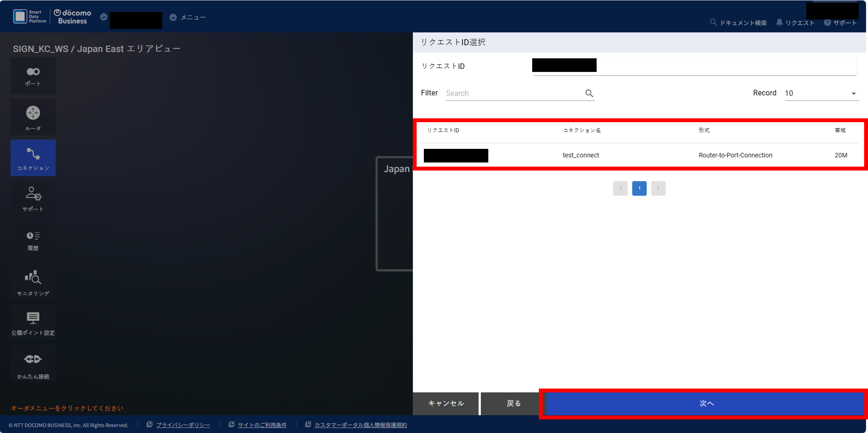Open the モニタリング monitoring icon

[33, 282]
